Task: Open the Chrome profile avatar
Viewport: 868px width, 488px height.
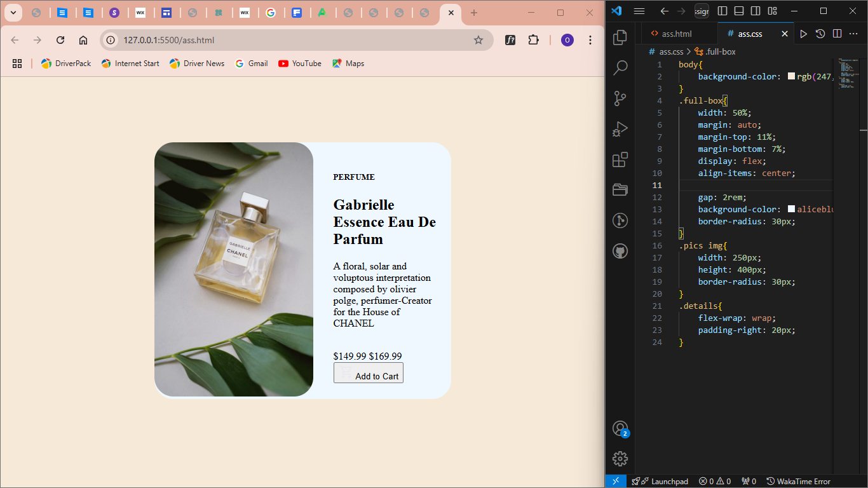Action: point(567,40)
